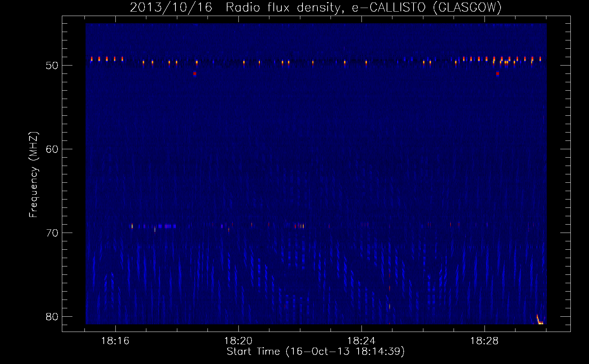Click the 18:28 time tick label
This screenshot has width=589, height=364.
pyautogui.click(x=485, y=341)
